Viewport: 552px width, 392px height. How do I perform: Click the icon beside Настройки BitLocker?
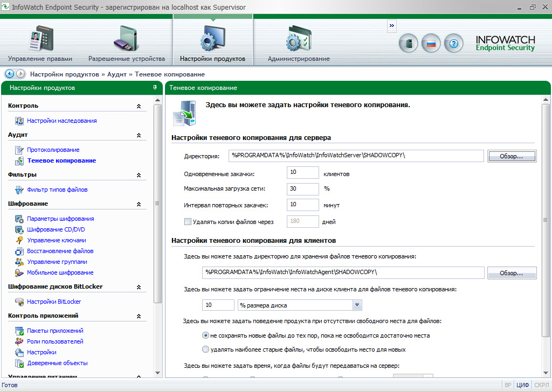pos(19,302)
